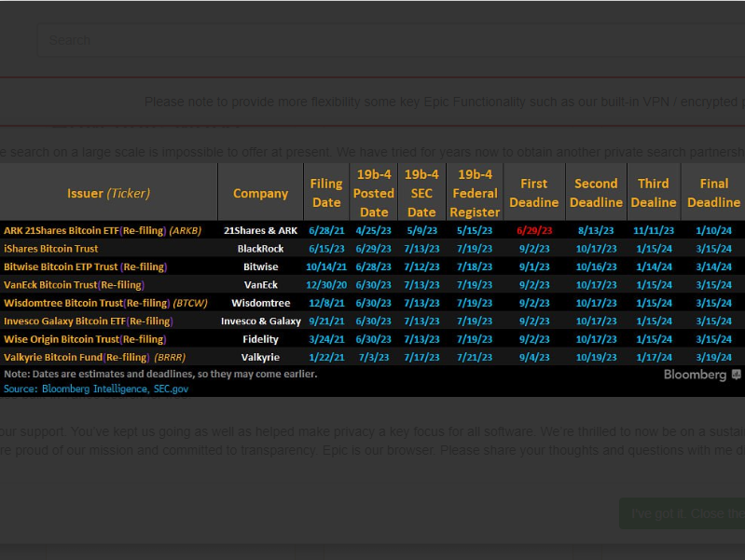The width and height of the screenshot is (745, 560).
Task: Select the Invesco Galaxy Bitcoin ETF issuer cell
Action: point(89,321)
